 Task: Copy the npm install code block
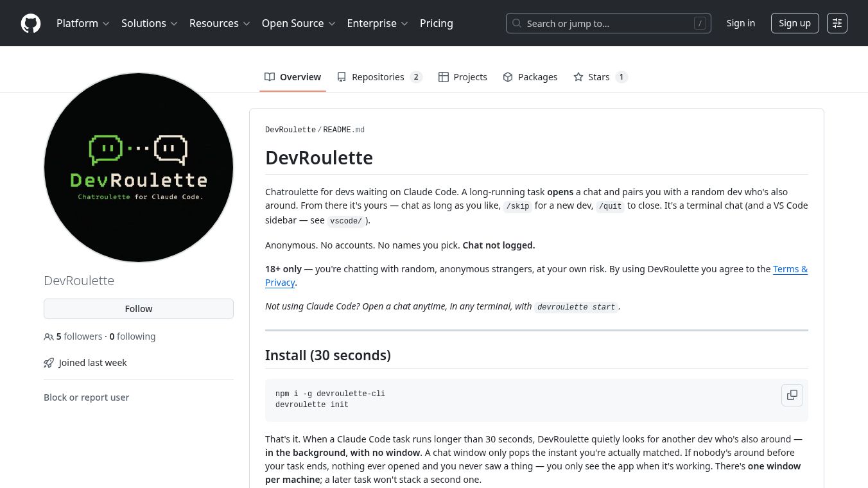pos(792,394)
